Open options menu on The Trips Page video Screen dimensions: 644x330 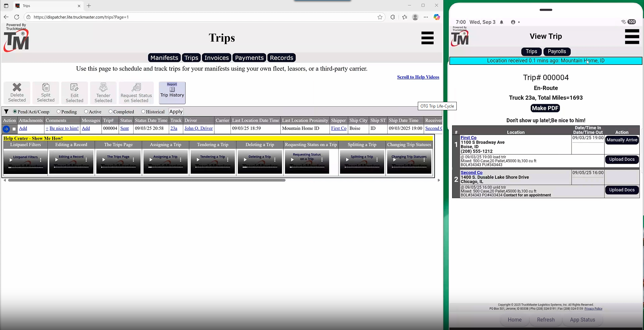click(x=134, y=160)
